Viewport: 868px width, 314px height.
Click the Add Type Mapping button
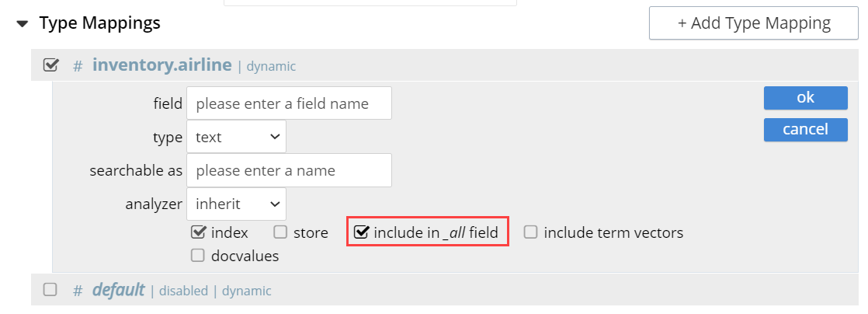pyautogui.click(x=752, y=23)
